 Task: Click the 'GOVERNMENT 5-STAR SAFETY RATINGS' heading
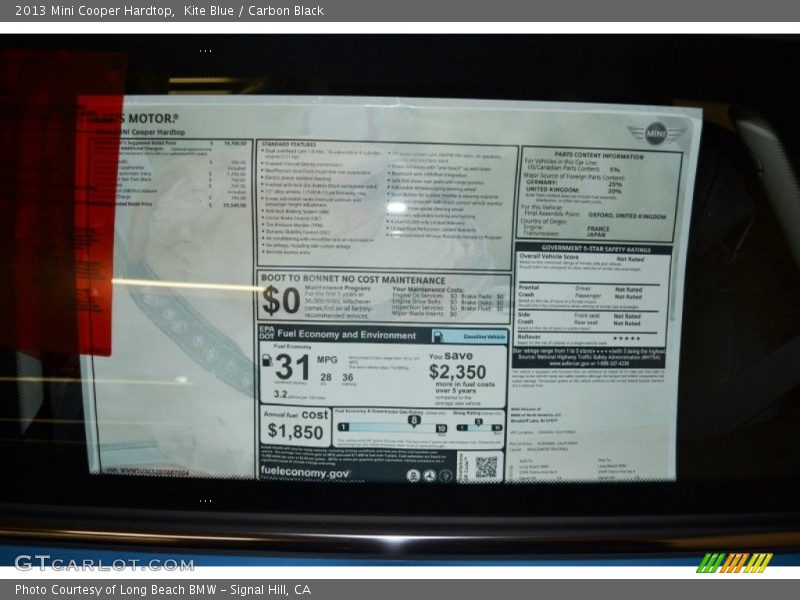point(596,249)
